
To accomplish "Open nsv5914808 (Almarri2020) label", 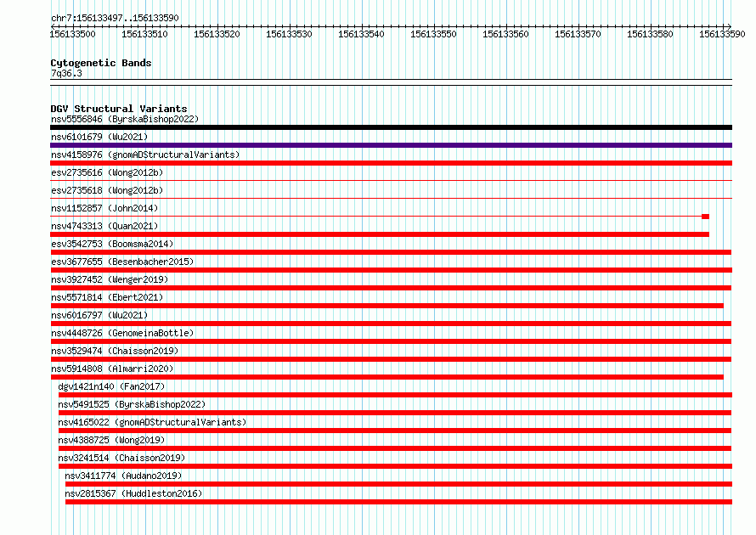I will (x=112, y=369).
